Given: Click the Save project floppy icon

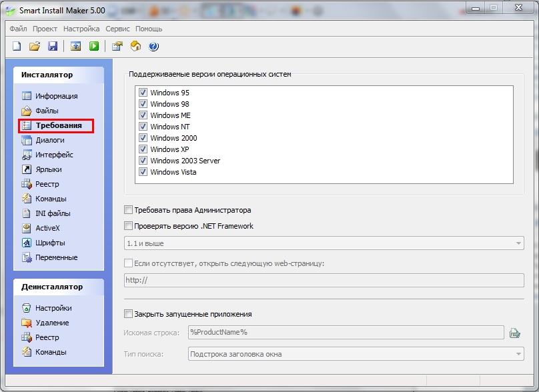Looking at the screenshot, I should tap(52, 46).
